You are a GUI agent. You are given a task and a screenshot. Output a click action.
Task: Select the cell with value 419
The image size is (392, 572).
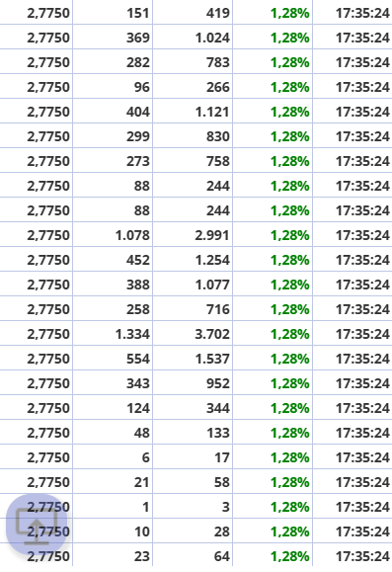[193, 13]
